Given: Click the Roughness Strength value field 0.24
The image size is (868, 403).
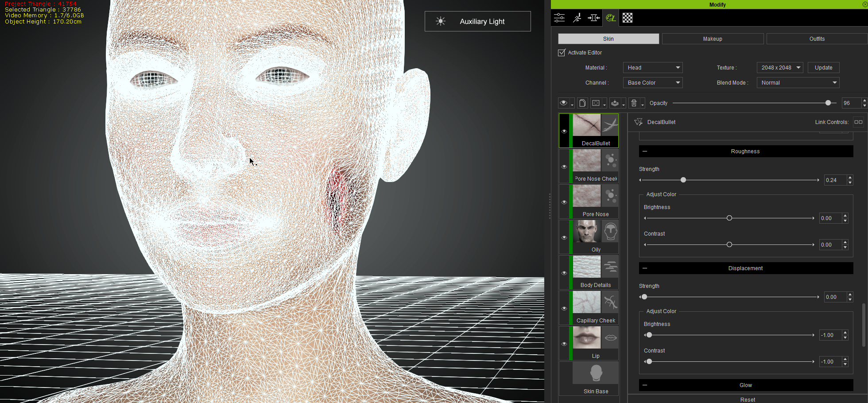Looking at the screenshot, I should (835, 180).
